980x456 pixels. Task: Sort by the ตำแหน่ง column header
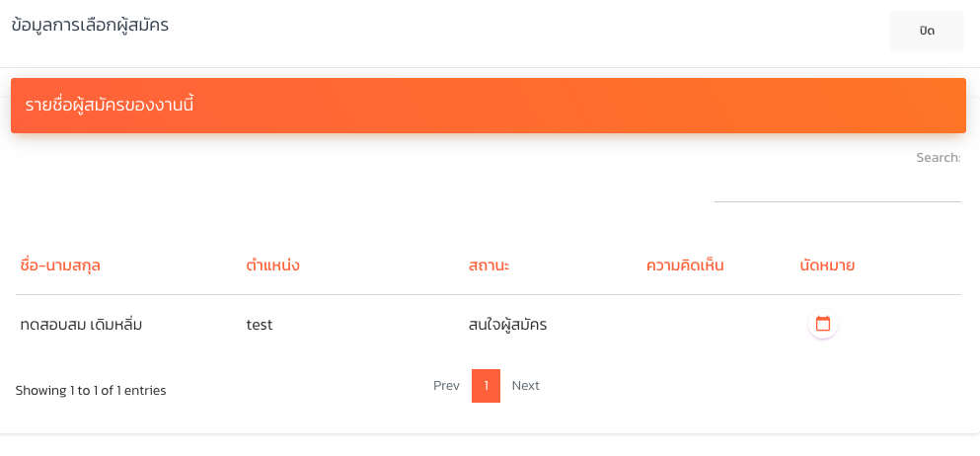pyautogui.click(x=272, y=266)
